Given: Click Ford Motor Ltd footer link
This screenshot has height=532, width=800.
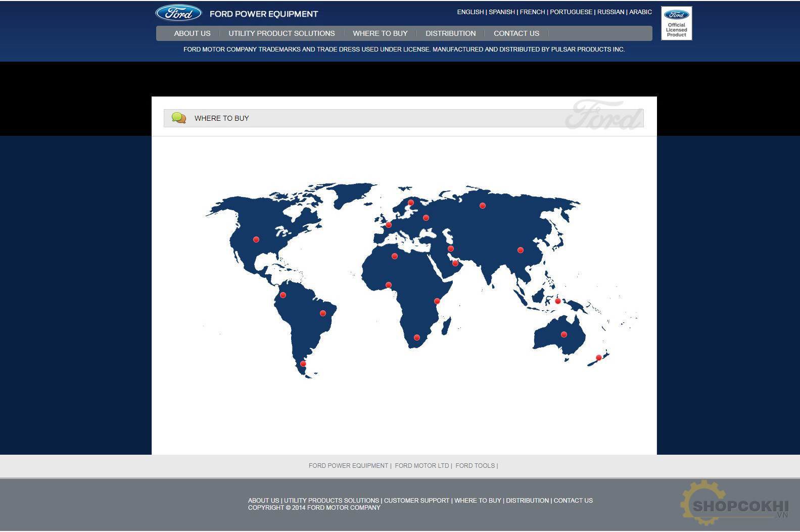Looking at the screenshot, I should click(x=422, y=466).
